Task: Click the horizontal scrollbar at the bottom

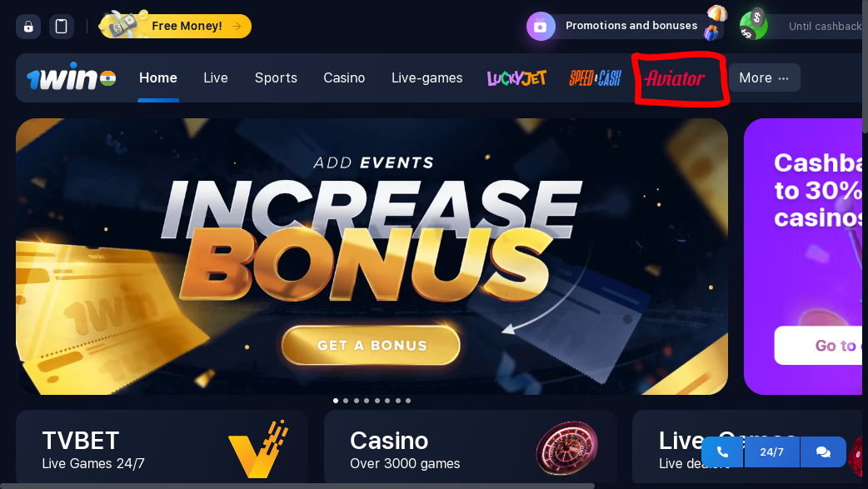Action: click(x=297, y=487)
